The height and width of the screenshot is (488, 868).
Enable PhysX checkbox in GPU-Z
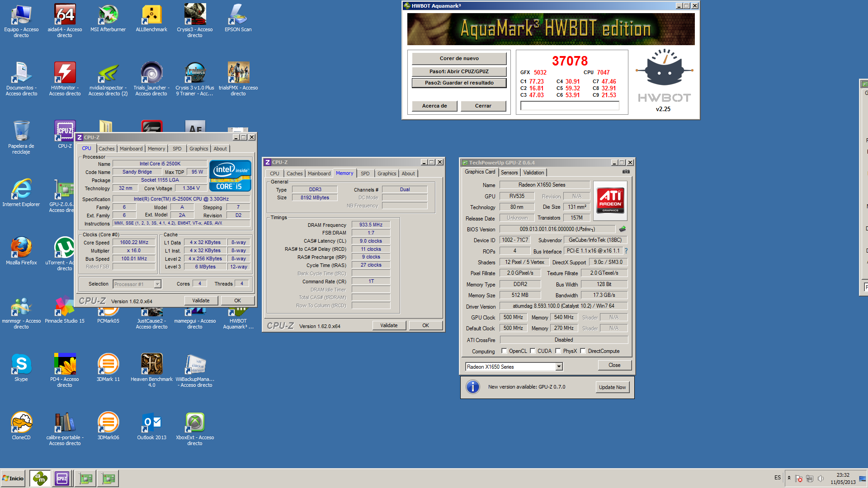click(x=558, y=351)
